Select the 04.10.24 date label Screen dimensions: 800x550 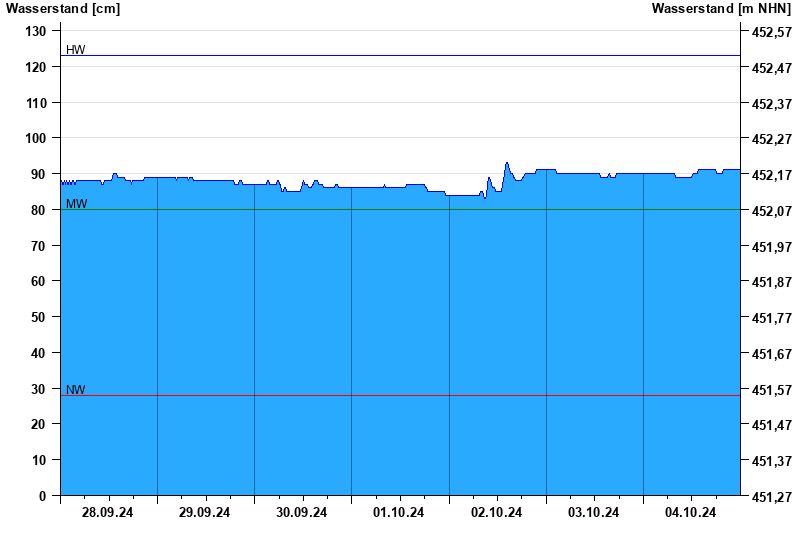(691, 513)
